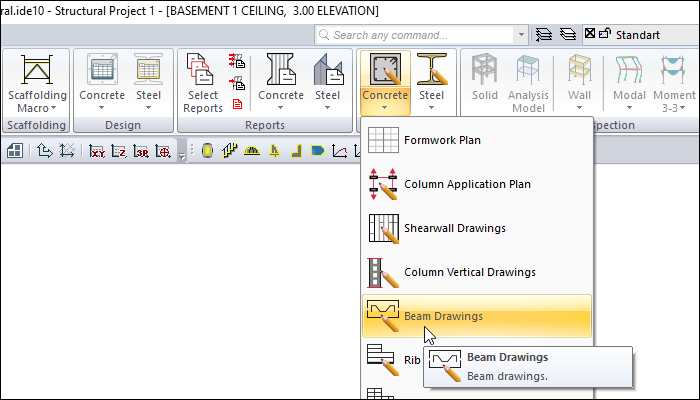Click the layer select icon with cursor

pyautogui.click(x=544, y=35)
